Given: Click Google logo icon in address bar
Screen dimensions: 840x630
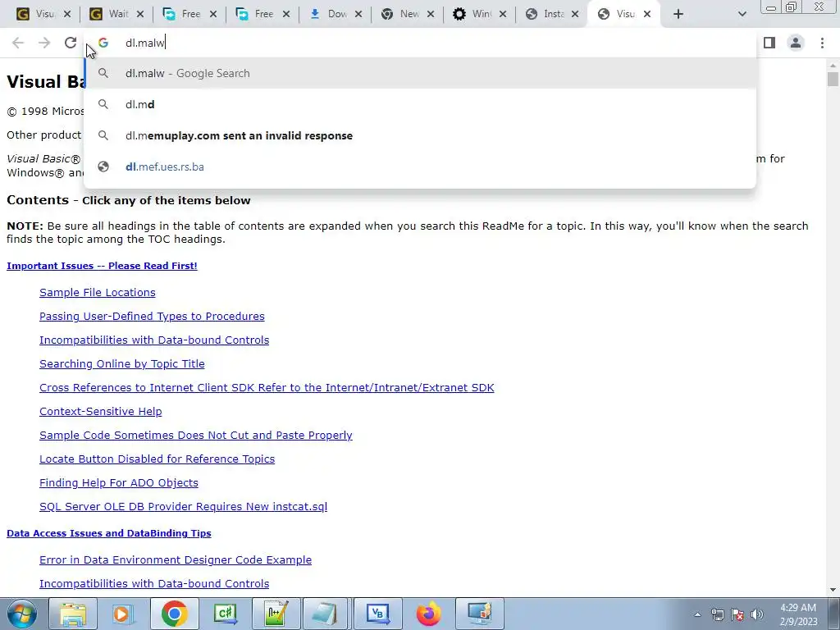Looking at the screenshot, I should pyautogui.click(x=103, y=43).
